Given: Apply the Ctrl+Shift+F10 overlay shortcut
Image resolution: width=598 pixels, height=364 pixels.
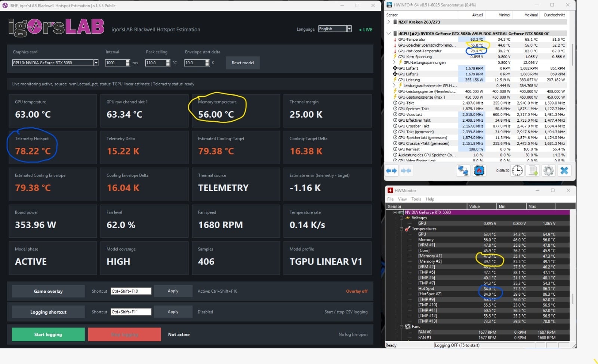Looking at the screenshot, I should coord(173,291).
